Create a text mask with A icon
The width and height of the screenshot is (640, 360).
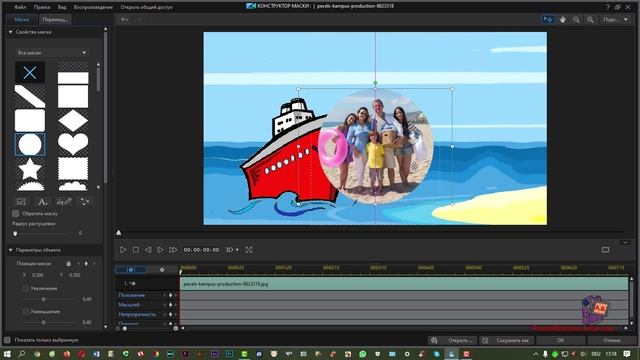click(x=42, y=202)
